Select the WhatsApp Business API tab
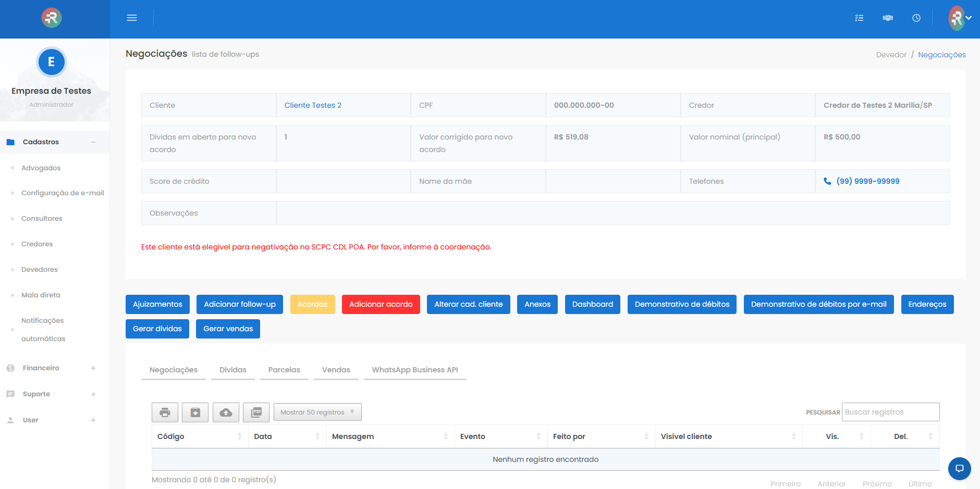Image resolution: width=980 pixels, height=489 pixels. pos(415,370)
